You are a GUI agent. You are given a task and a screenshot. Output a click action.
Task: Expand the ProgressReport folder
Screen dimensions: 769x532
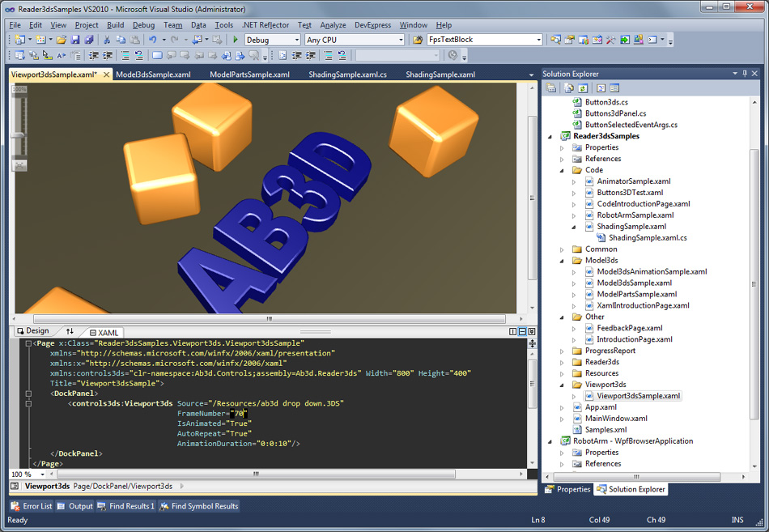click(x=562, y=351)
